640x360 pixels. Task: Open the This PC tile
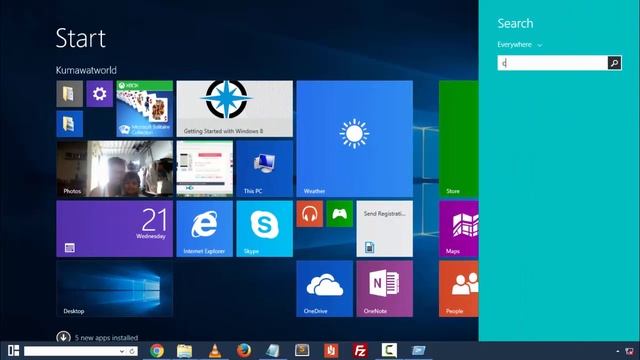coord(264,169)
